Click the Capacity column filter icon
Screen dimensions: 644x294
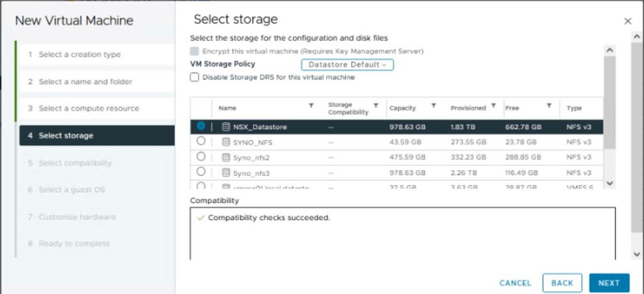click(433, 106)
